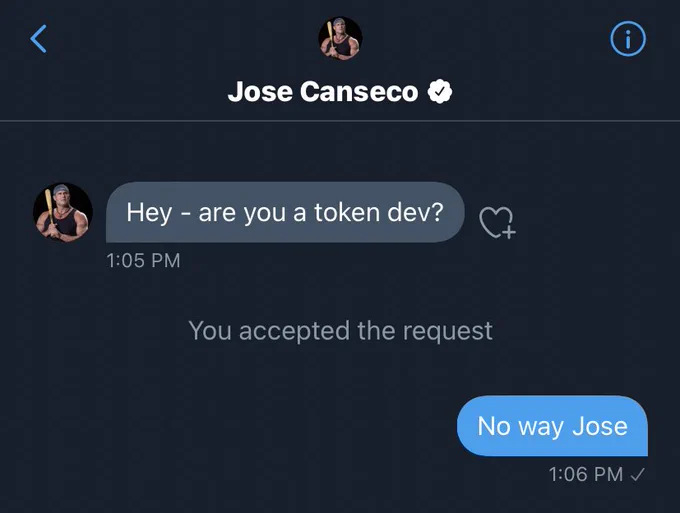Check delivery status of "No way Jose"
The height and width of the screenshot is (513, 680).
pyautogui.click(x=638, y=474)
